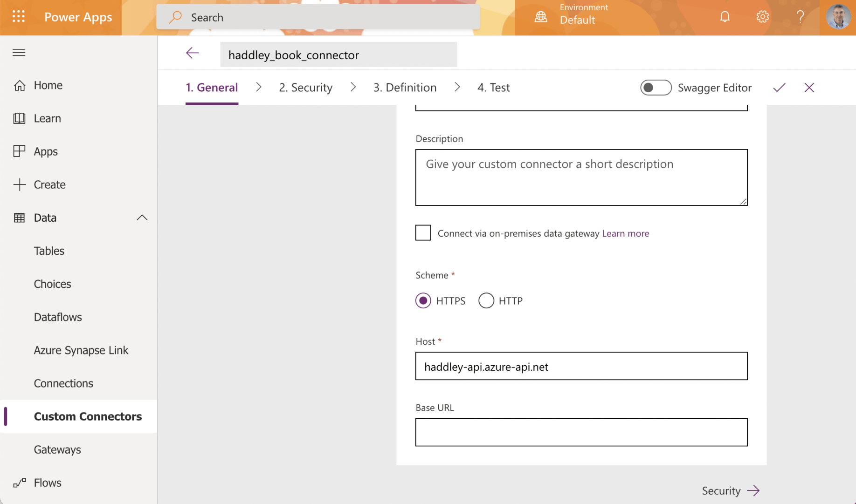Click the back arrow beside connector name
The height and width of the screenshot is (504, 856).
click(x=192, y=54)
